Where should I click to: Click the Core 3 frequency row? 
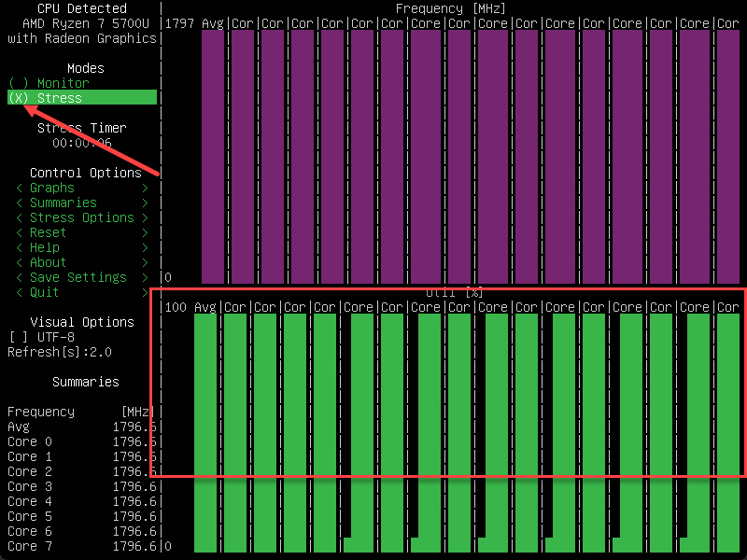tap(82, 486)
